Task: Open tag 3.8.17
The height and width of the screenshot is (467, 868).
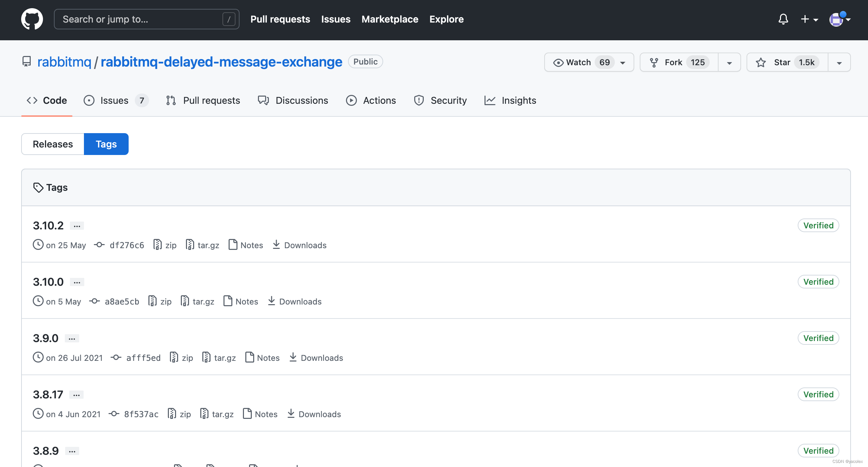Action: [x=48, y=394]
